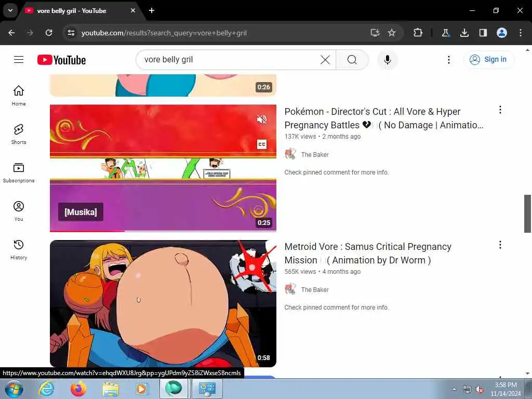This screenshot has height=399, width=532.
Task: Reload the page with the refresh icon
Action: coord(49,33)
